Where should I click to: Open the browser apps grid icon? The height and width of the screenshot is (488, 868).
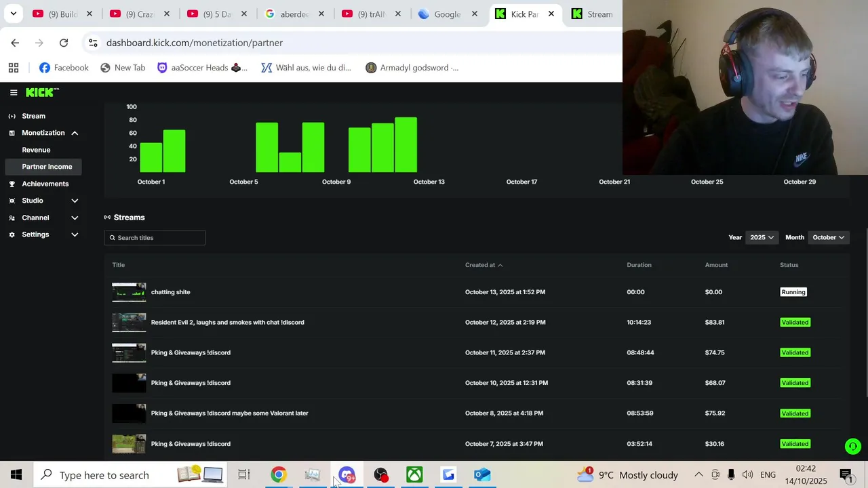point(14,68)
